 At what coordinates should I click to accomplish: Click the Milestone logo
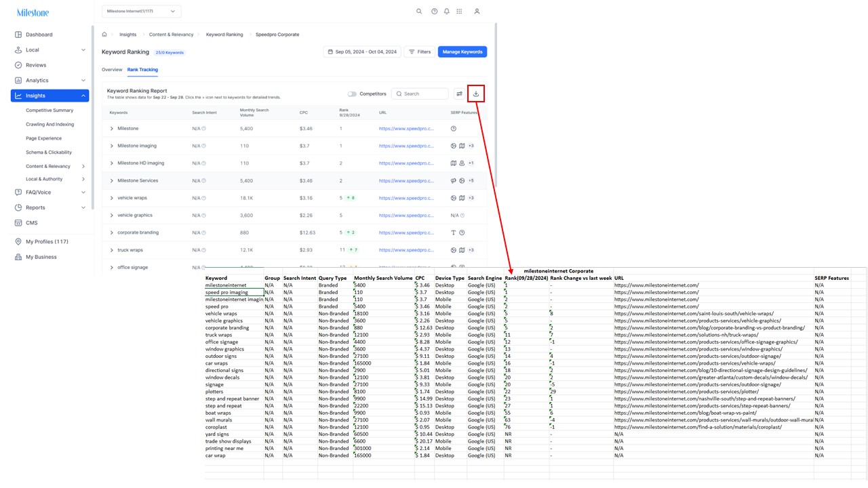pyautogui.click(x=33, y=12)
